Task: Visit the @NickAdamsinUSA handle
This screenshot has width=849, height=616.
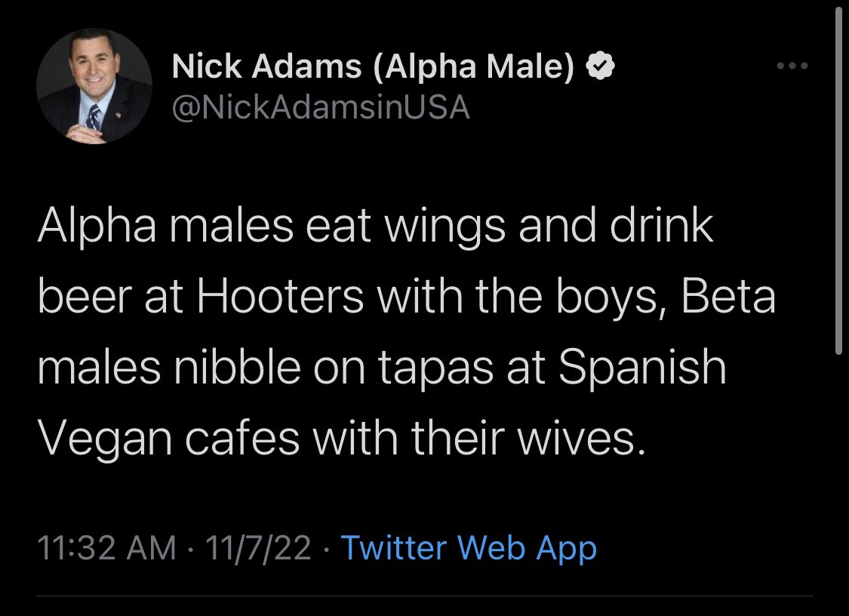Action: tap(321, 107)
